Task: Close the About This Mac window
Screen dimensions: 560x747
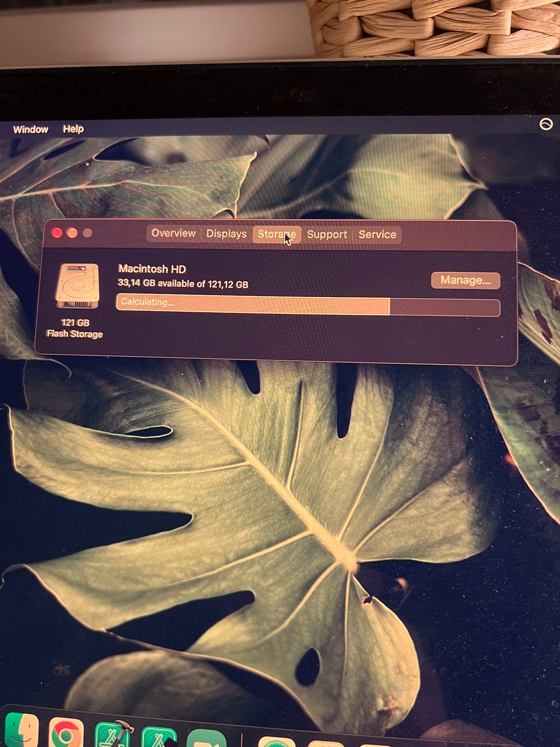Action: click(x=57, y=233)
